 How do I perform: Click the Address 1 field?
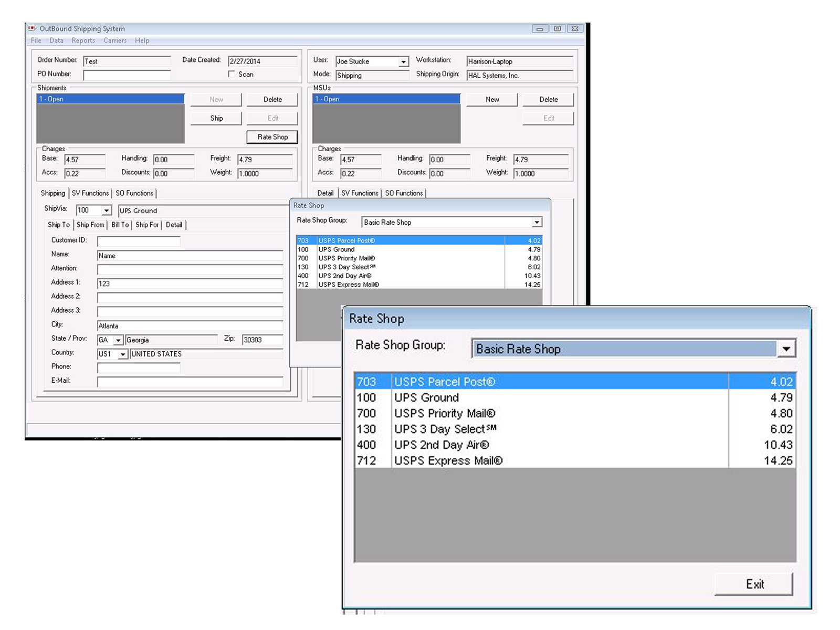click(190, 283)
